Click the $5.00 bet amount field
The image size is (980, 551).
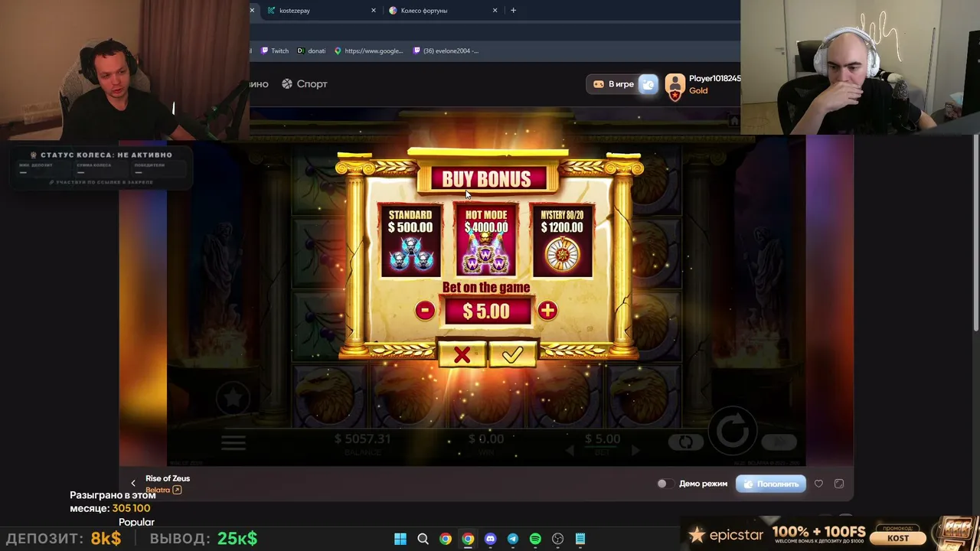coord(486,311)
